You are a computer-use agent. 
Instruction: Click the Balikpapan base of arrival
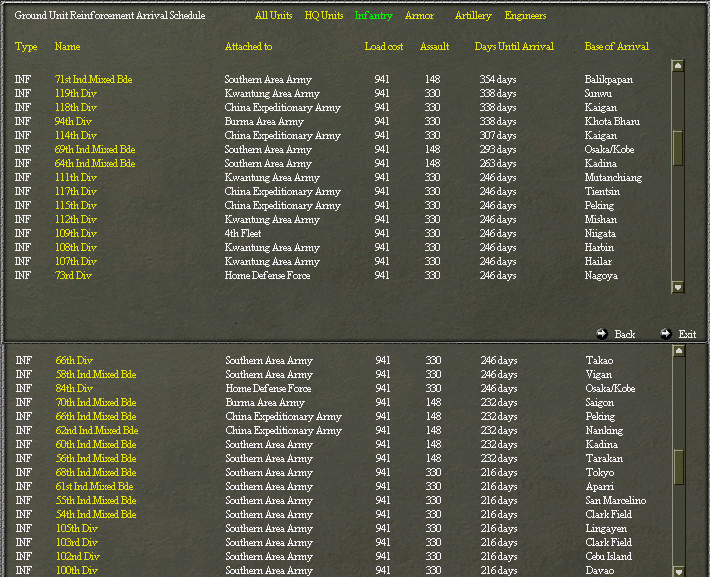coord(609,80)
